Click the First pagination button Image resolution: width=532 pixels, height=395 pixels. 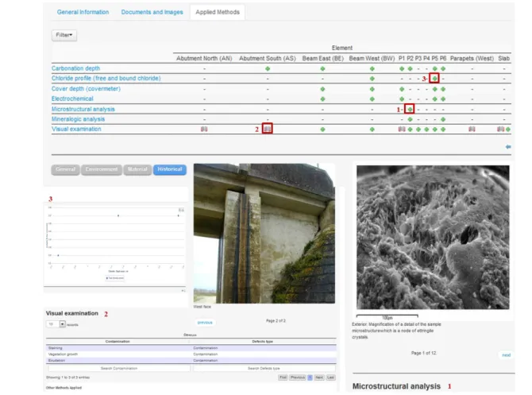283,378
